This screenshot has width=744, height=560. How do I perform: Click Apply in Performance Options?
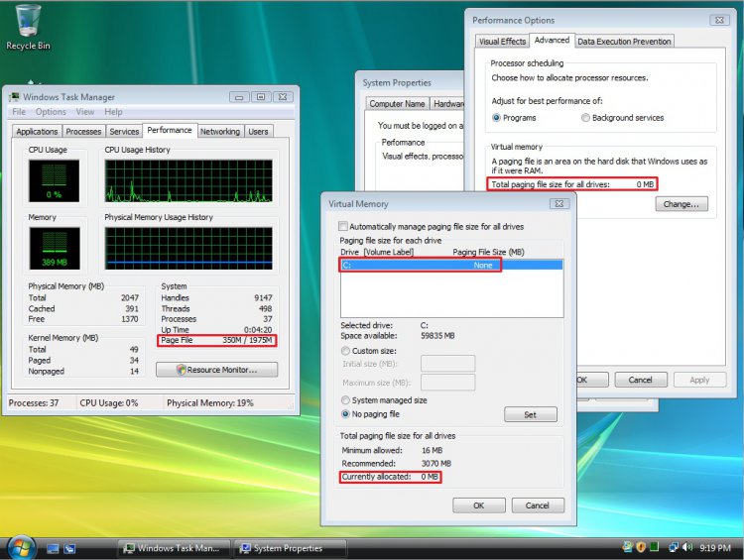click(699, 380)
